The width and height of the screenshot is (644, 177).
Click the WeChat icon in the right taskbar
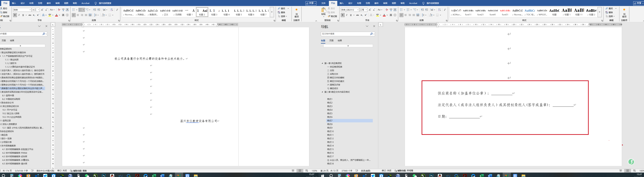[x=414, y=175]
